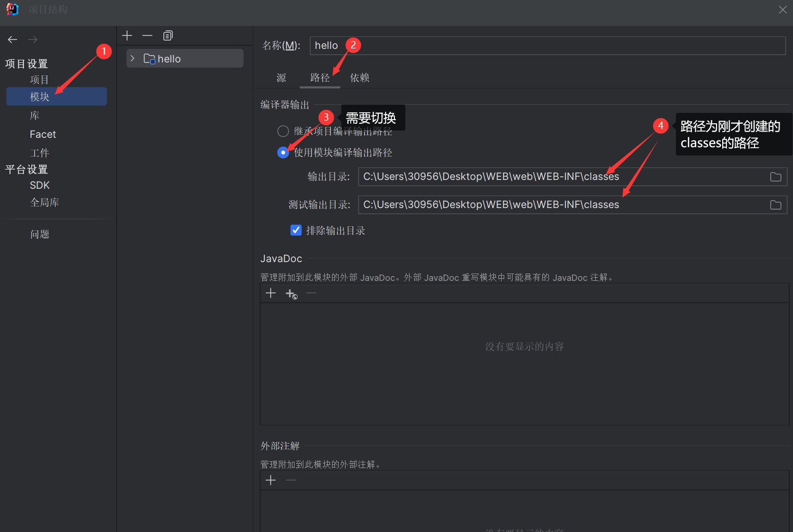Close the 项目结构 dialog
793x532 pixels.
coord(783,10)
